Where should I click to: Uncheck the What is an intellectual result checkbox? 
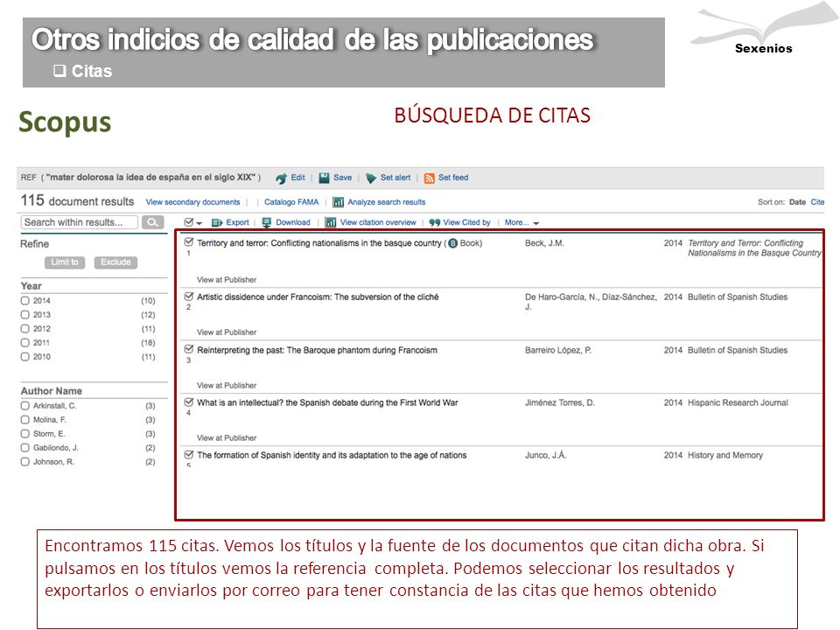coord(189,402)
